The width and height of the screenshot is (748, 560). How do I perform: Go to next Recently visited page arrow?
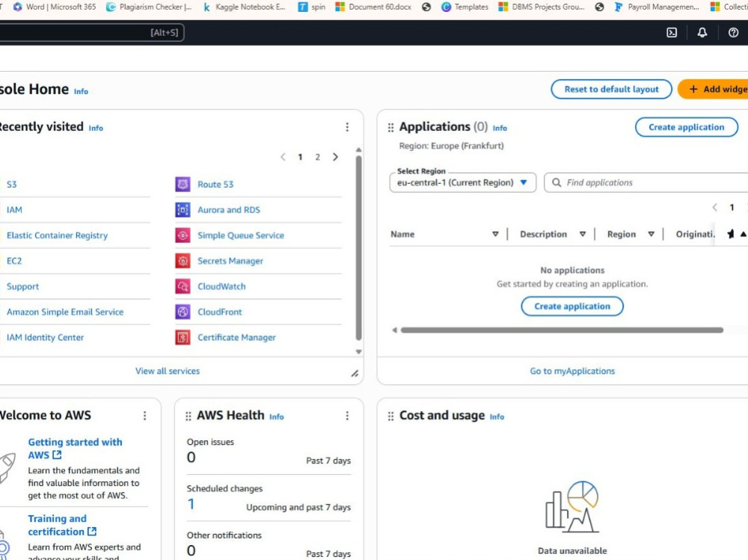(x=335, y=157)
